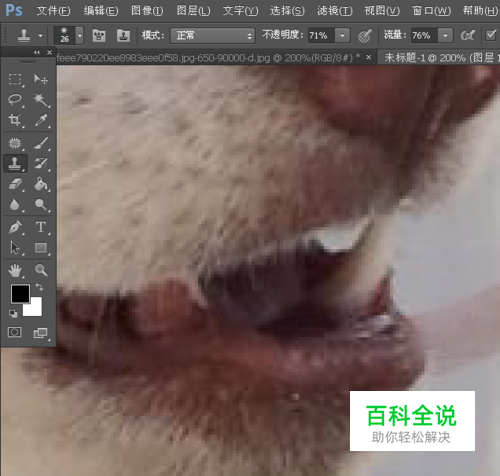Click the Photoshop Ps logo
The image size is (500, 476).
click(14, 10)
